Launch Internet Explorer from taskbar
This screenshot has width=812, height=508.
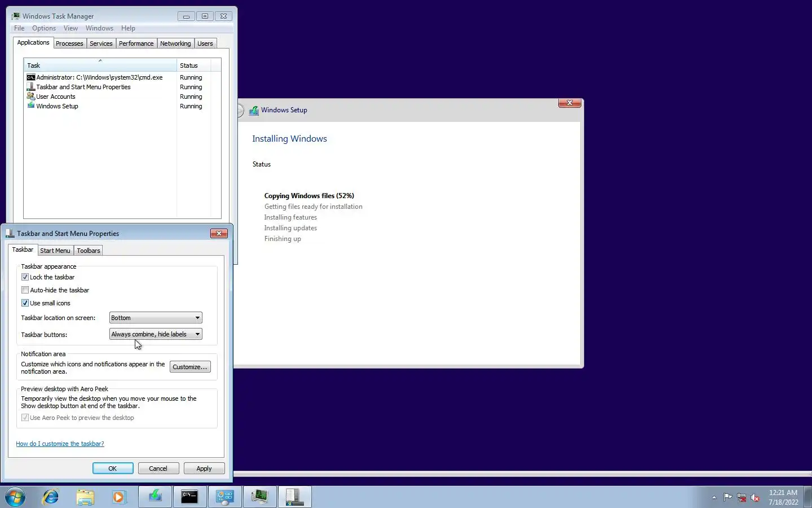pos(51,497)
